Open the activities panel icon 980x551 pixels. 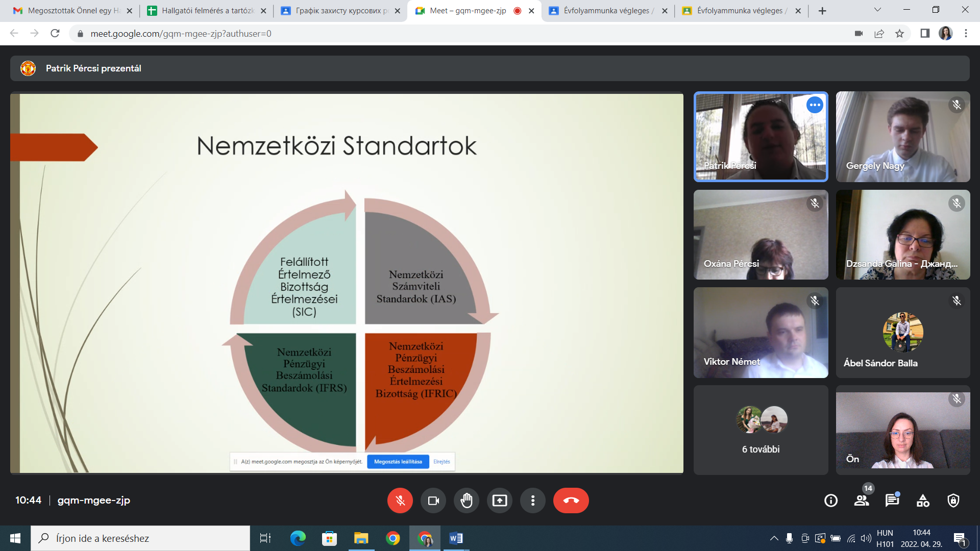click(x=923, y=500)
